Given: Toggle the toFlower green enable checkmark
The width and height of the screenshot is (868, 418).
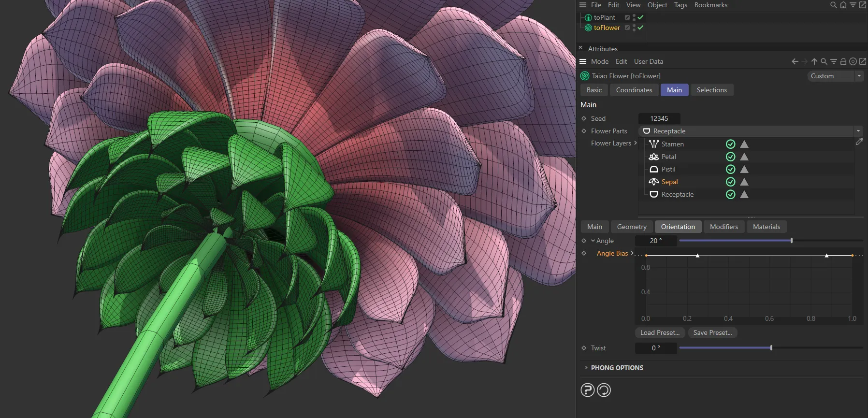Looking at the screenshot, I should click(640, 28).
